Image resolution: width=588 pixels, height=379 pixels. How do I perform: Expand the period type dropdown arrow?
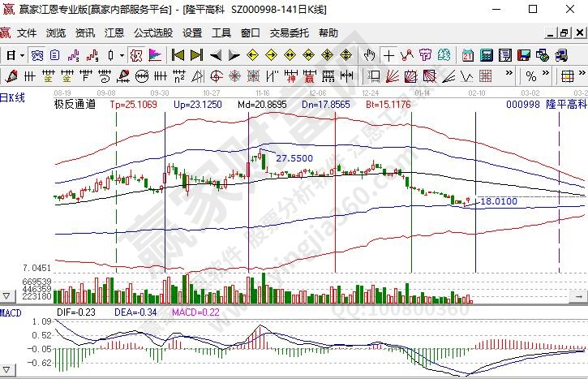click(x=21, y=55)
